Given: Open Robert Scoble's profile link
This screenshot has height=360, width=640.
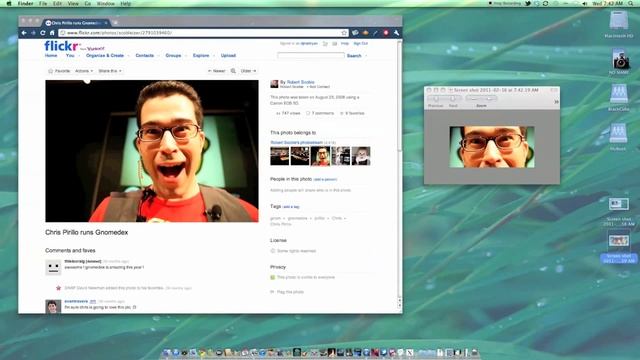Looking at the screenshot, I should coord(300,82).
